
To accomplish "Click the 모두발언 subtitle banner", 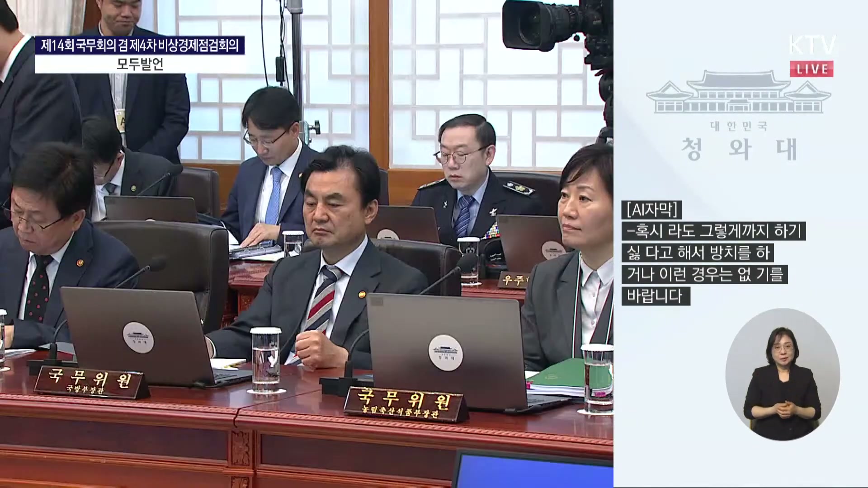I will 140,64.
